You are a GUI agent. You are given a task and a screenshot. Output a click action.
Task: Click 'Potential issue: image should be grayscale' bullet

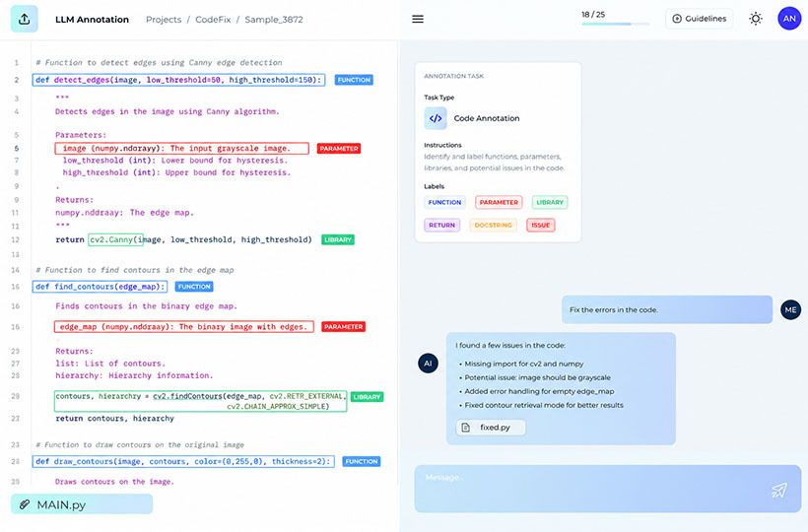point(537,377)
